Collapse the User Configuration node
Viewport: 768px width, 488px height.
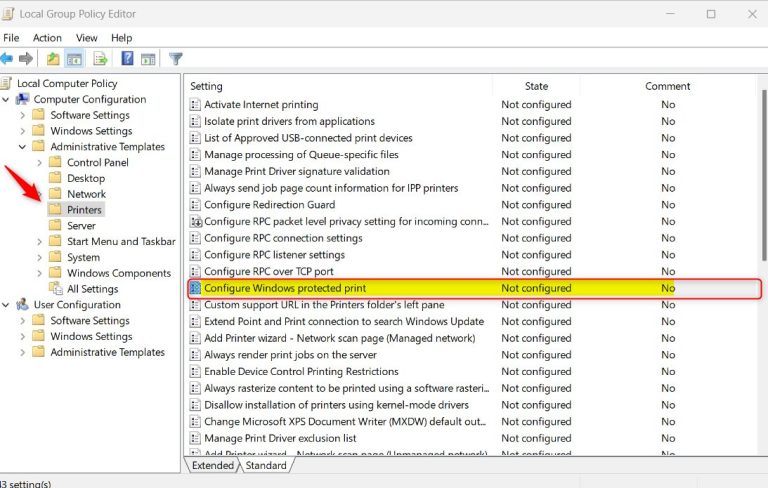7,305
